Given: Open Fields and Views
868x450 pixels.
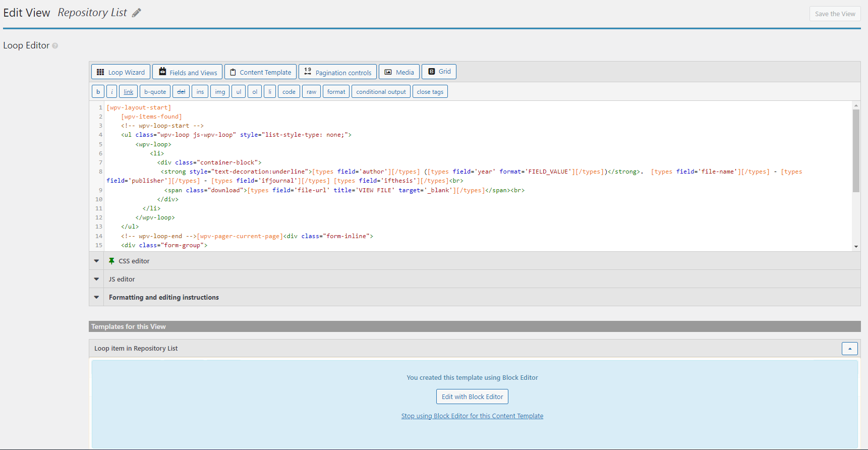Looking at the screenshot, I should pos(188,72).
